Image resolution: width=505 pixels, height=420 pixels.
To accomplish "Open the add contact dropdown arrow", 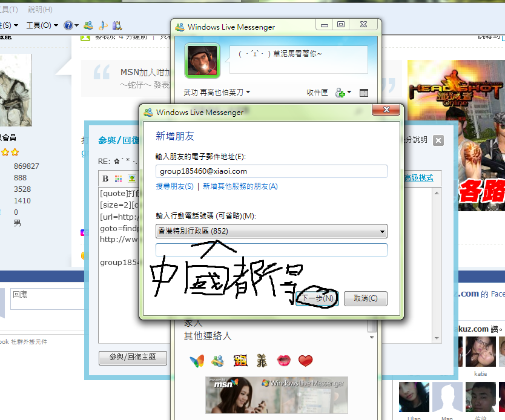I will (x=349, y=93).
